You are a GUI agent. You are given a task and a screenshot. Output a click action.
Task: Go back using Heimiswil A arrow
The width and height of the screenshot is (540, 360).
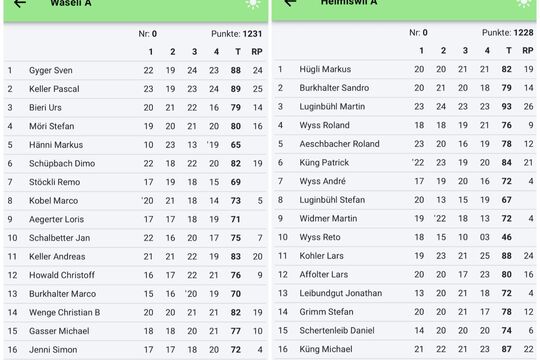(x=290, y=3)
